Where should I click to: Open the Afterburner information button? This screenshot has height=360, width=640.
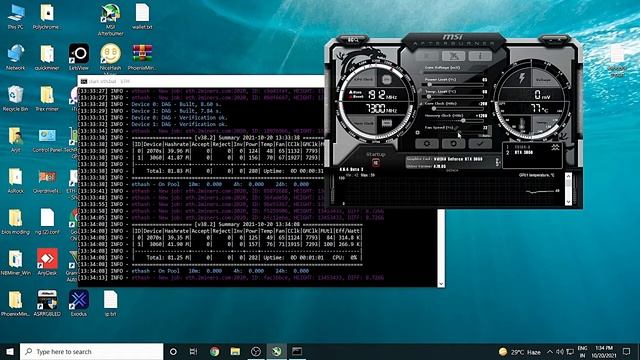480,56
